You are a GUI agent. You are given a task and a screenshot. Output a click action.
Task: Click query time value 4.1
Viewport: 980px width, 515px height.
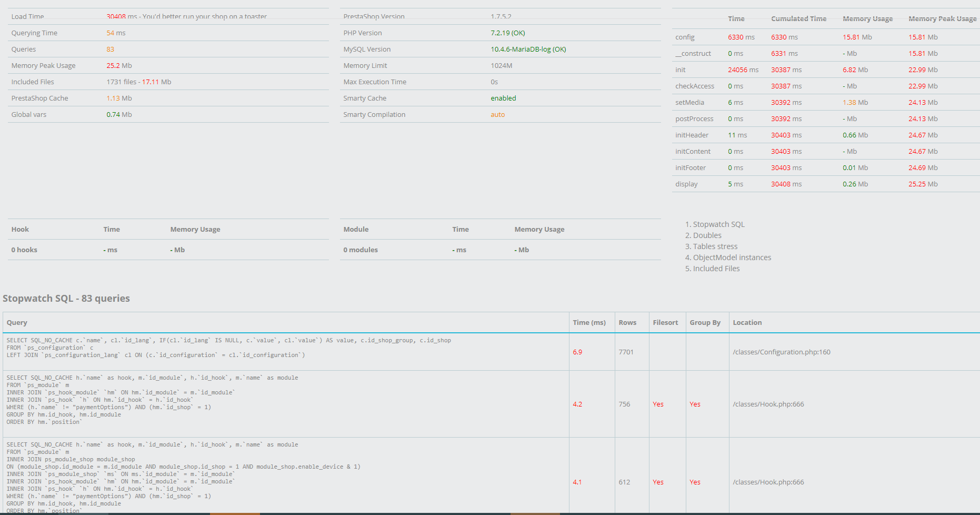point(577,482)
